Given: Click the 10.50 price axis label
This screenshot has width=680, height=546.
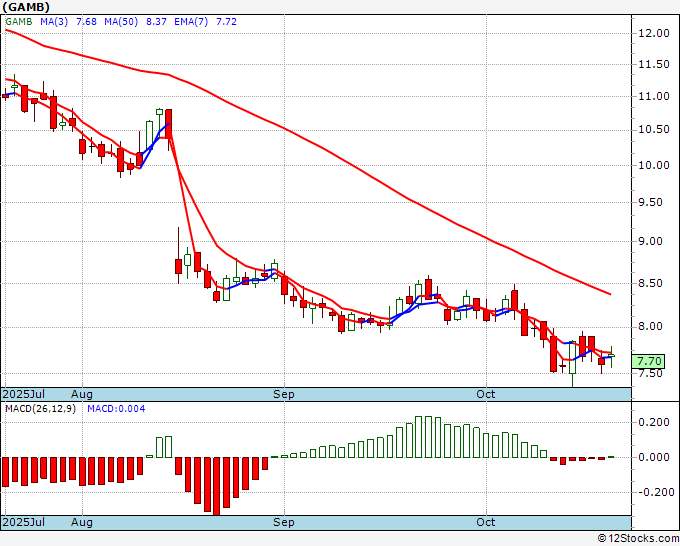Looking at the screenshot, I should coord(654,130).
